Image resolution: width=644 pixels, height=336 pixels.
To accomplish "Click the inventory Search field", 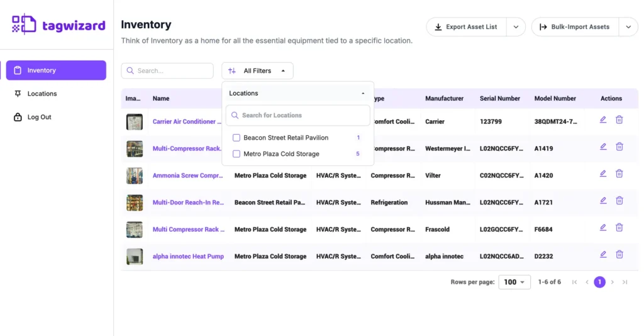I will coord(167,70).
